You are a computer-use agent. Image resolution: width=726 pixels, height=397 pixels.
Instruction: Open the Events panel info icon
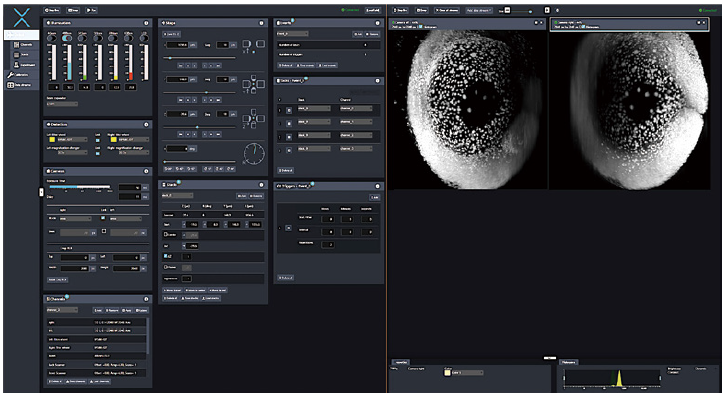click(377, 23)
